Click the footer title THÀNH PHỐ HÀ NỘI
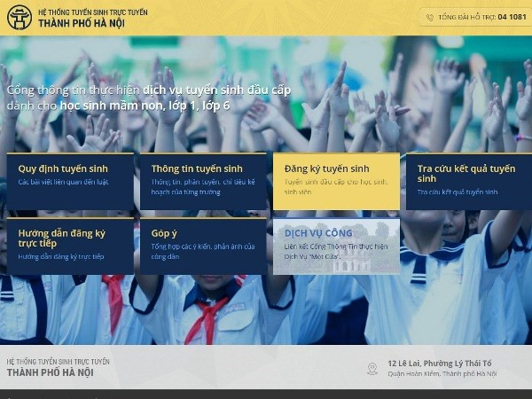The image size is (532, 399). 50,372
